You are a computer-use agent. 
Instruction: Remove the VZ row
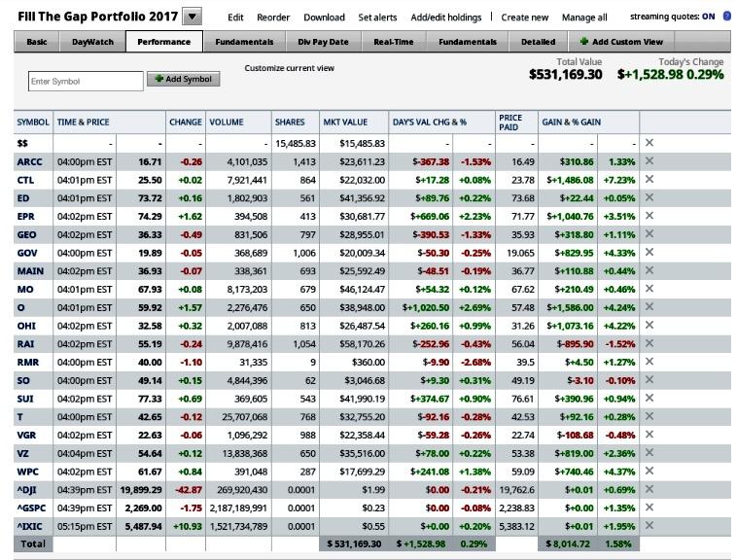(649, 452)
